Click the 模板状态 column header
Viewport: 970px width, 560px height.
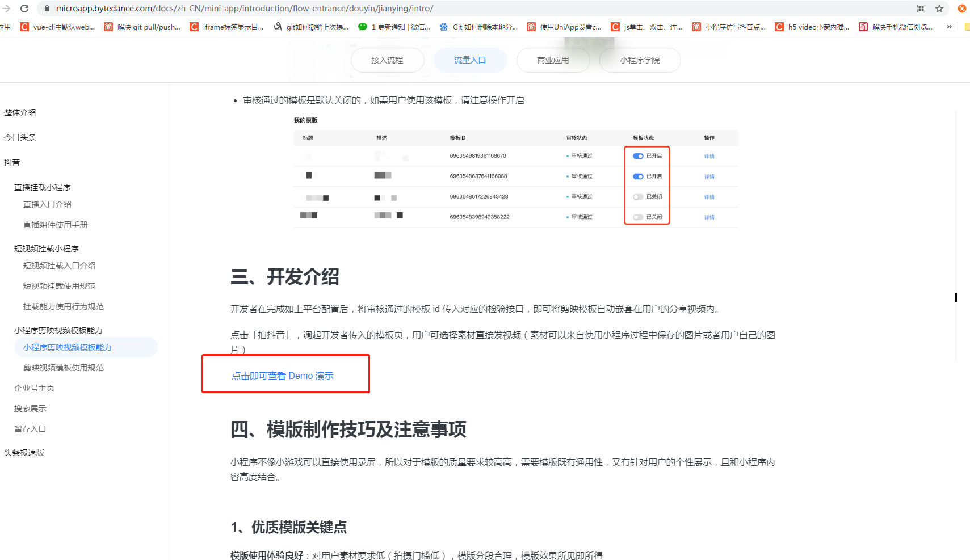coord(644,138)
